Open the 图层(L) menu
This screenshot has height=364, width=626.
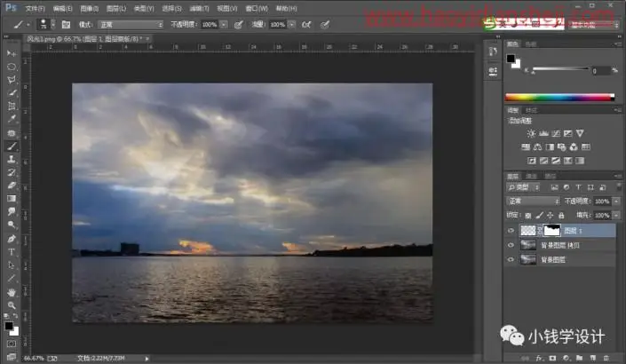(116, 8)
